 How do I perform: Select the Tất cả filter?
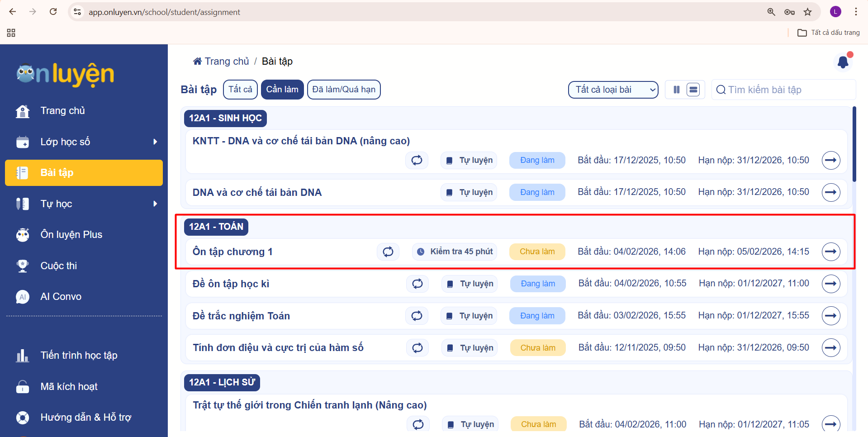point(240,90)
